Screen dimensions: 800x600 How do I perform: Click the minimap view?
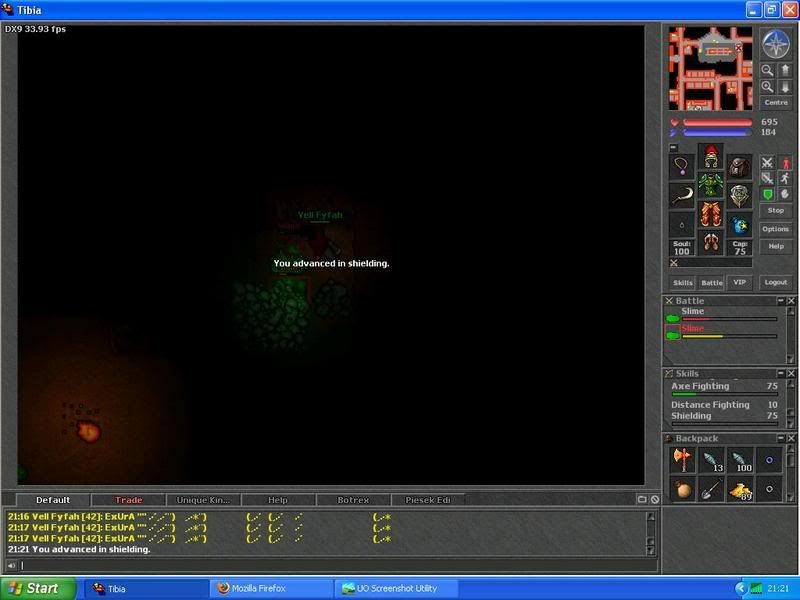(711, 68)
